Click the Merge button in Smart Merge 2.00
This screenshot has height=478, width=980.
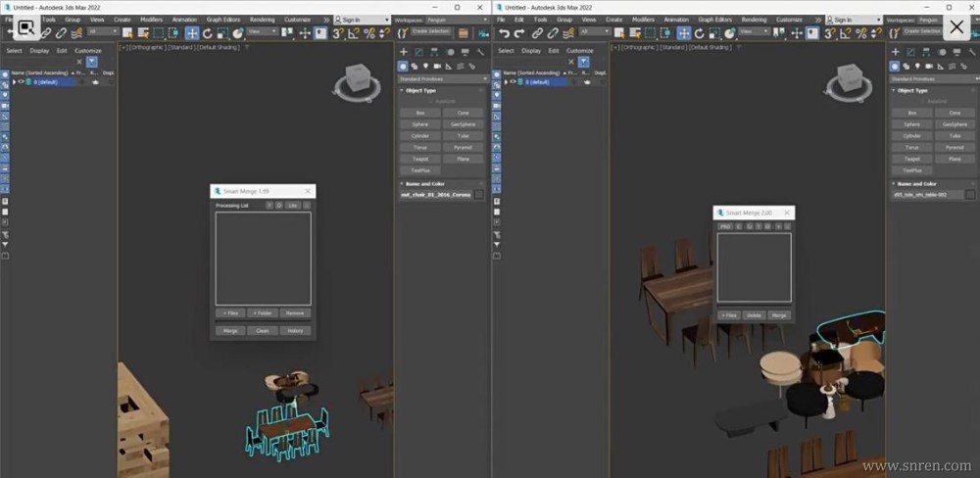click(779, 315)
